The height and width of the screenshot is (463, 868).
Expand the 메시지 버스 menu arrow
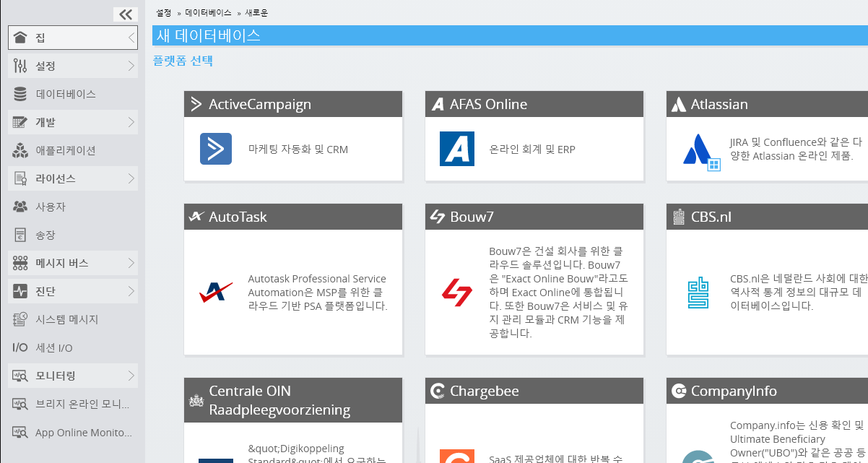(131, 263)
